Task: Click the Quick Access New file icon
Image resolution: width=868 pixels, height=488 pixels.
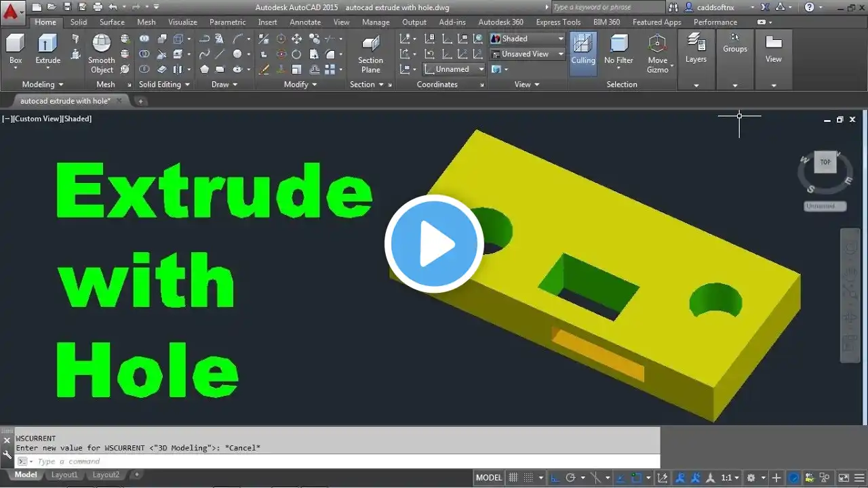Action: tap(37, 7)
